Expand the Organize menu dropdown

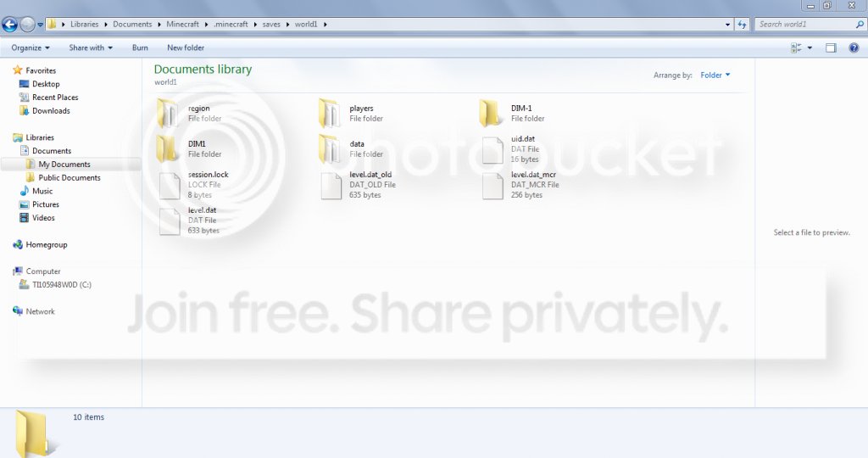click(x=31, y=48)
